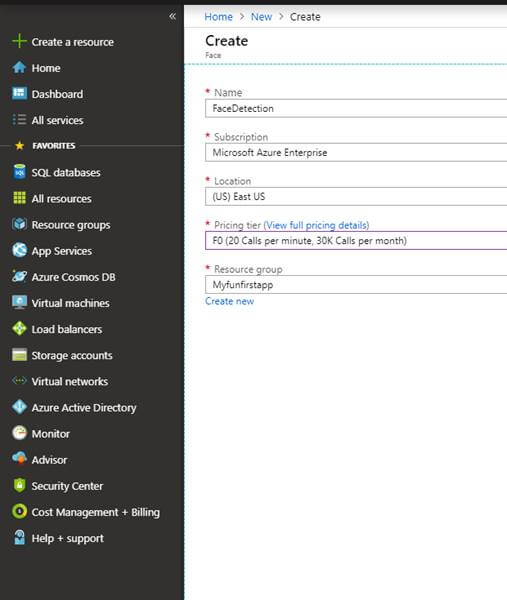Image resolution: width=507 pixels, height=600 pixels.
Task: Open the Pricing tier F0 dropdown
Action: pos(356,240)
